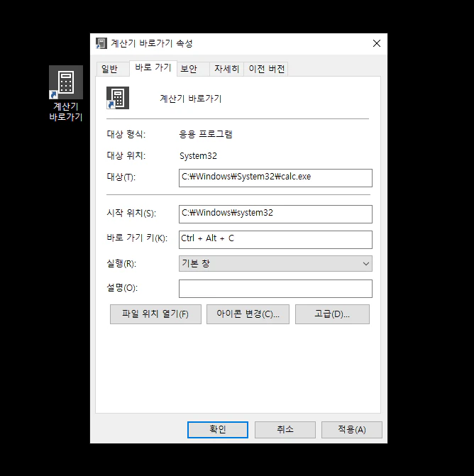The image size is (474, 476).
Task: Click the 응용 프로그램 target type value
Action: tap(206, 134)
